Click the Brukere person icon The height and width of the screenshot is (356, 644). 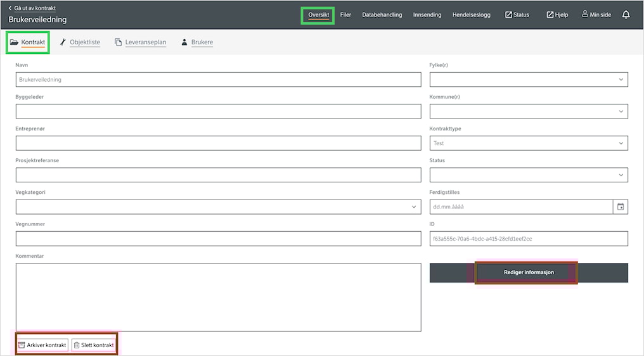[x=184, y=42]
